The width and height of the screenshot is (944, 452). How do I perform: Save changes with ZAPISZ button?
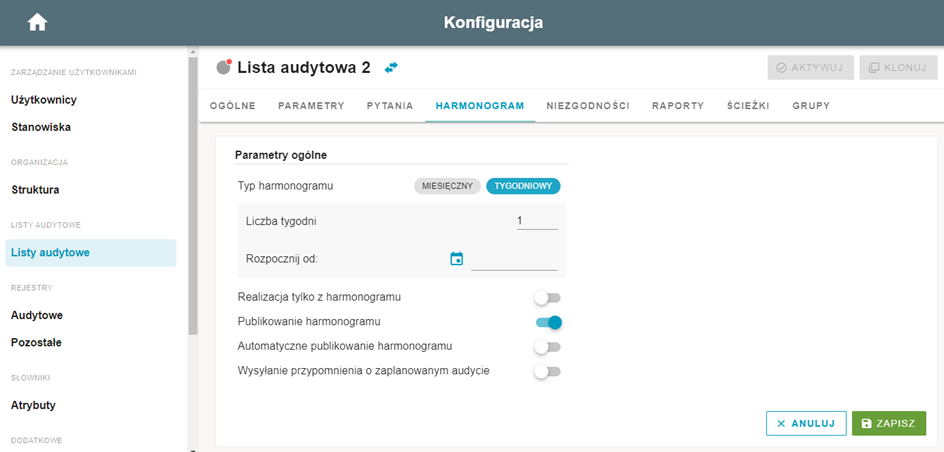pyautogui.click(x=889, y=423)
